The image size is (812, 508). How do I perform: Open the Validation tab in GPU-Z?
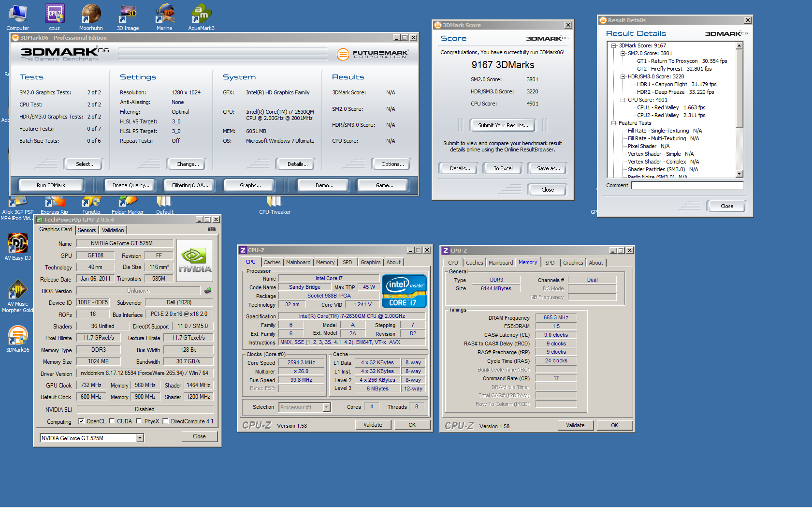113,230
